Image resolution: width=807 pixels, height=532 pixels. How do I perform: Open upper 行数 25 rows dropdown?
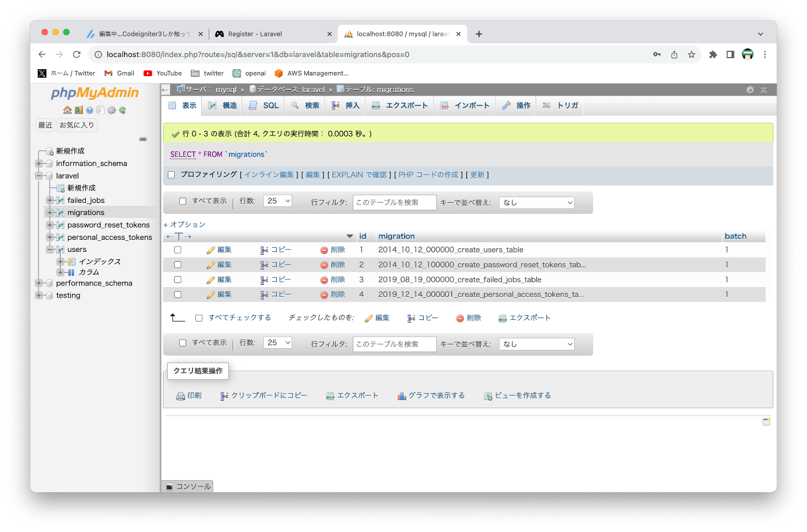[x=278, y=201]
